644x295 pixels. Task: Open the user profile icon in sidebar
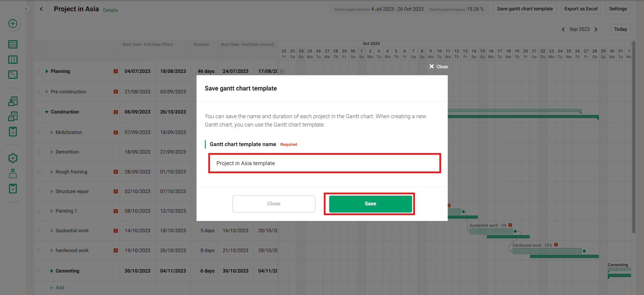pyautogui.click(x=13, y=173)
